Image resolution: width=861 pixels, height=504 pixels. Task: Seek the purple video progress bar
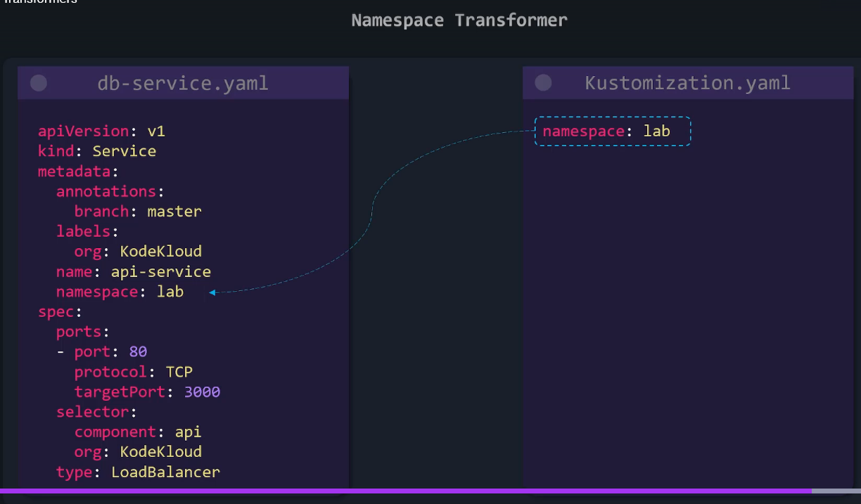[405, 491]
